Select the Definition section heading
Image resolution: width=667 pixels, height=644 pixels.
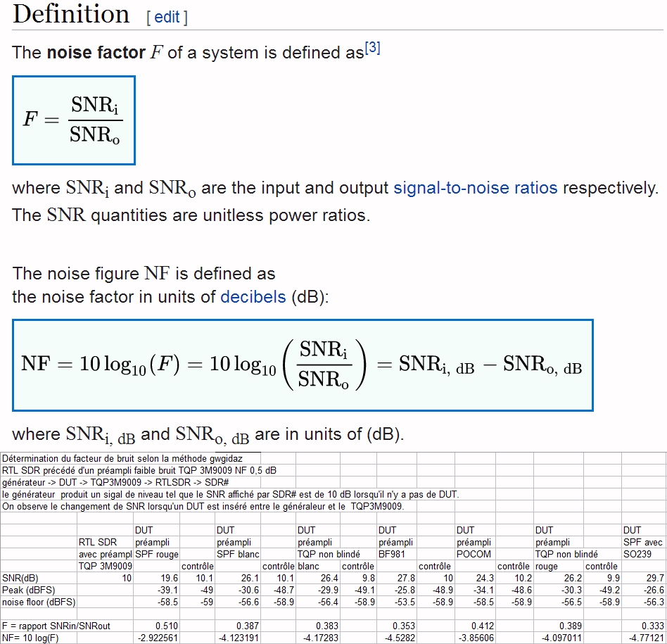point(71,15)
